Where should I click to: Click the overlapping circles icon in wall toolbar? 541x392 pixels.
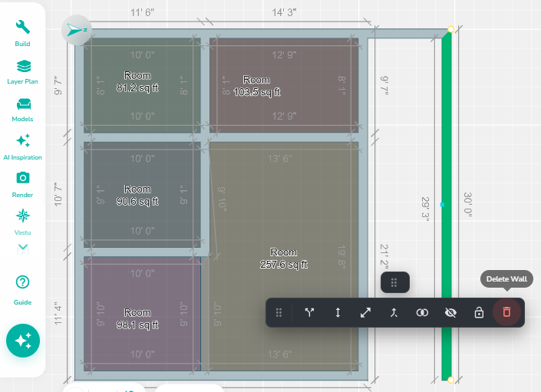click(422, 312)
